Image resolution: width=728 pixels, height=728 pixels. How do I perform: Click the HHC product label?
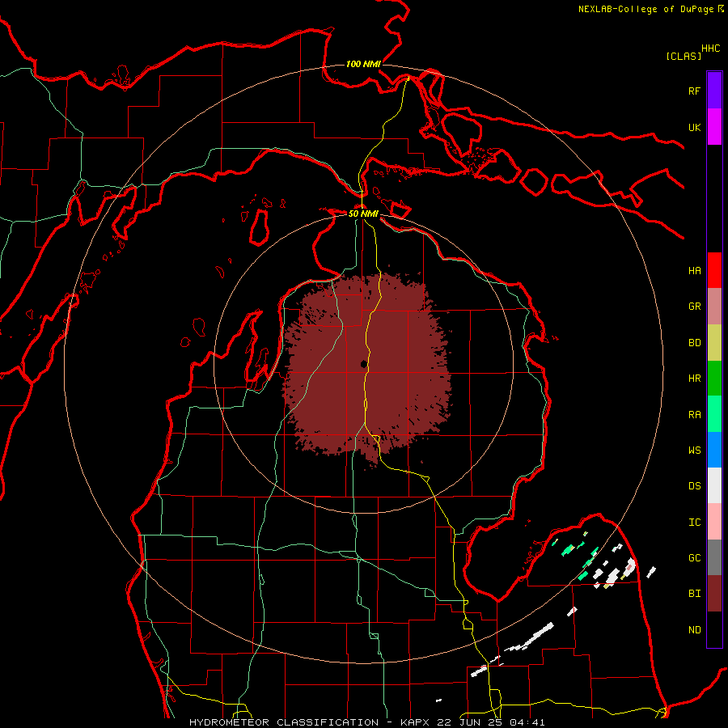coord(711,49)
